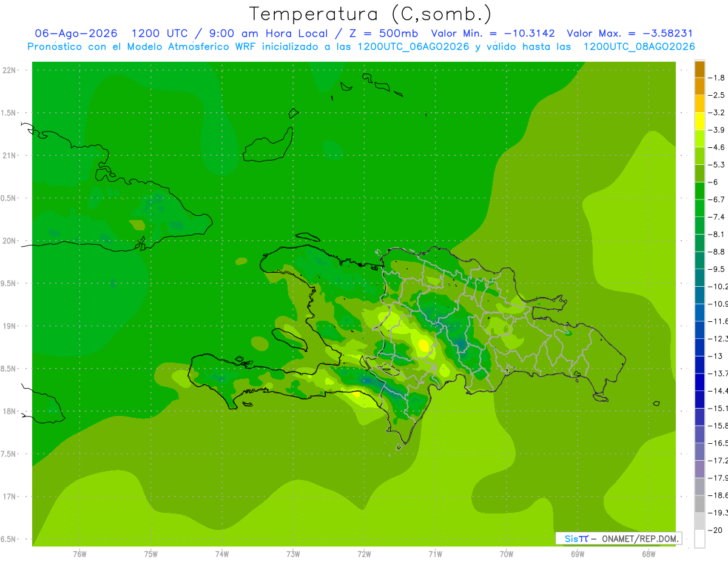Click the '17N' latitude axis label
Viewport: 728px width, 562px height.
click(x=9, y=497)
